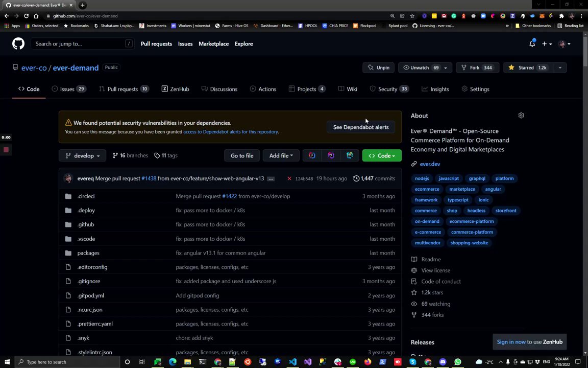Click the first JetBrains IDE icon button
Screen dimensions: 588x368
tap(312, 155)
